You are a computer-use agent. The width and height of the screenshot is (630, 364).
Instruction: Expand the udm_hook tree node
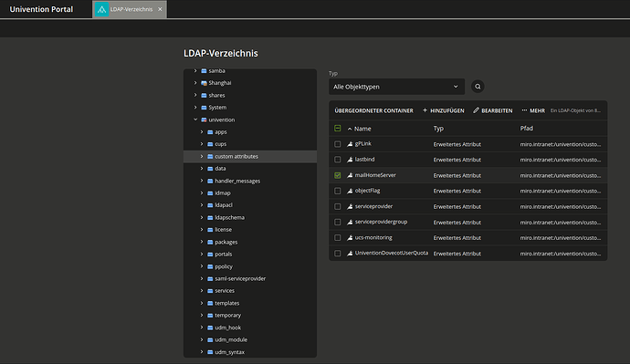pyautogui.click(x=202, y=328)
